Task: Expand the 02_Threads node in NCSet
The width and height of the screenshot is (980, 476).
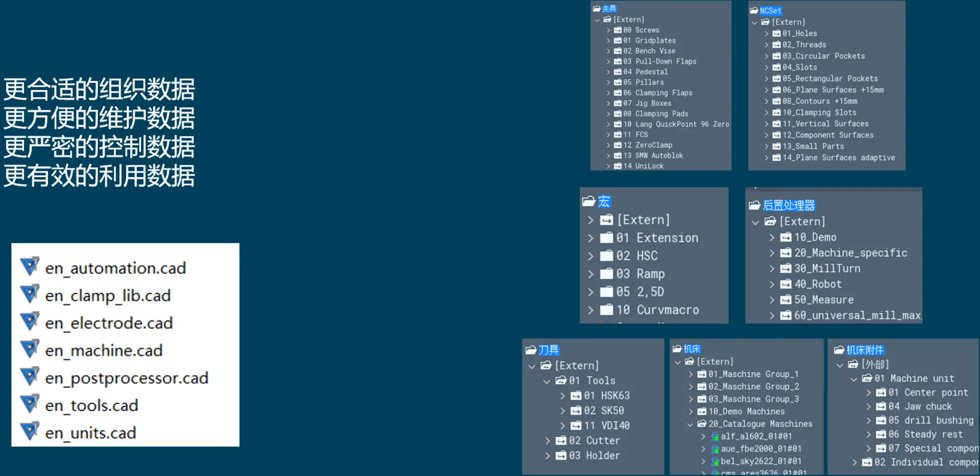Action: tap(767, 45)
